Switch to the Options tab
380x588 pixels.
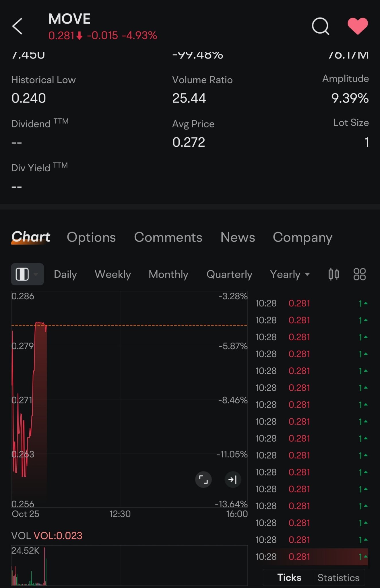tap(91, 237)
